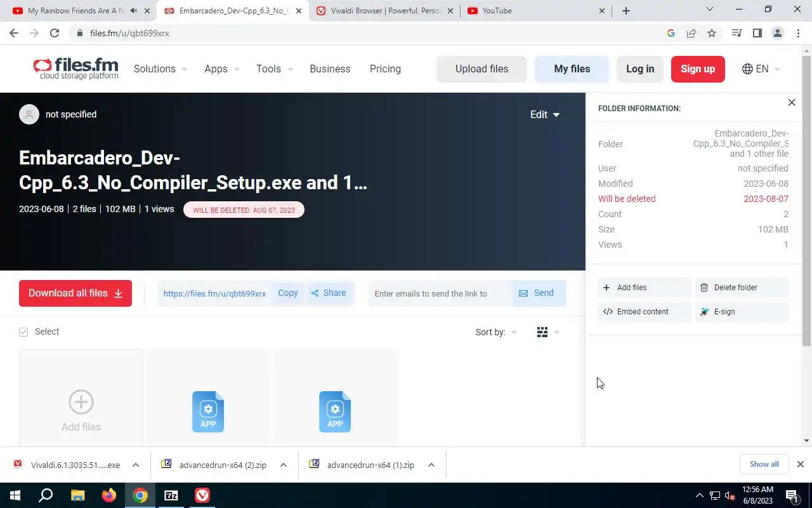Click Show all downloads button
The width and height of the screenshot is (812, 508).
764,464
